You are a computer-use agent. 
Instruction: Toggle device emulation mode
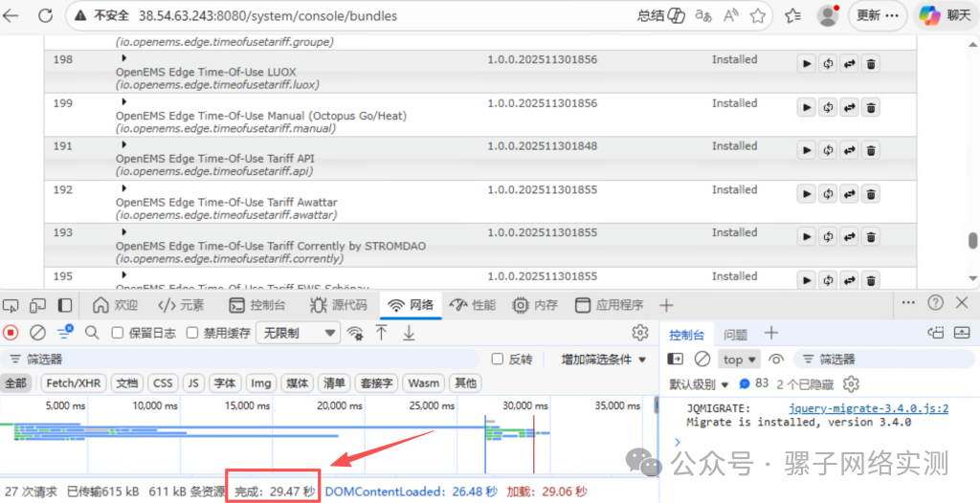click(38, 306)
